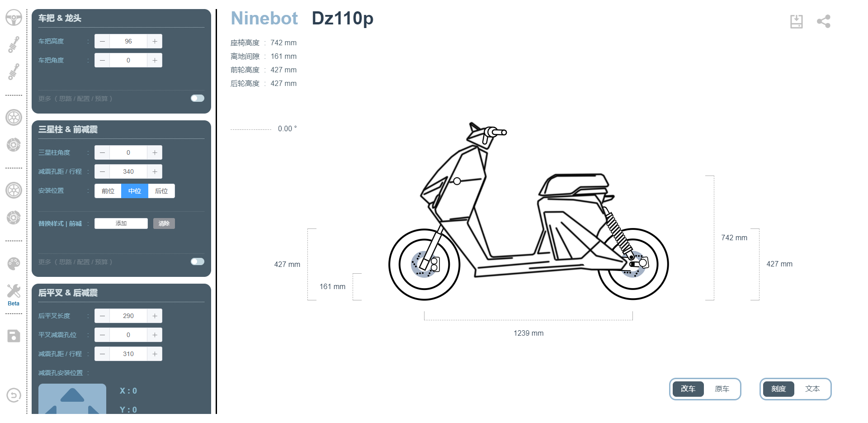Click the 161 mm ground clearance label beside scooter
This screenshot has width=868, height=423.
(x=332, y=286)
